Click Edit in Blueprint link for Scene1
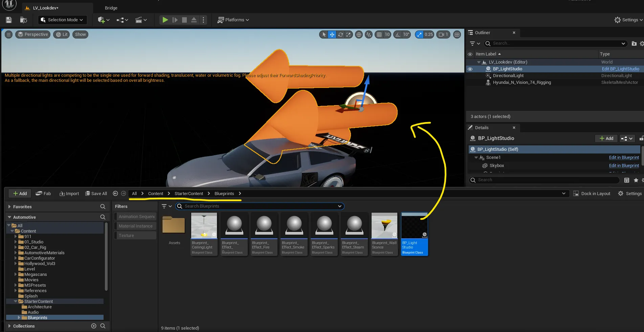Viewport: 644px width, 332px height. (624, 158)
